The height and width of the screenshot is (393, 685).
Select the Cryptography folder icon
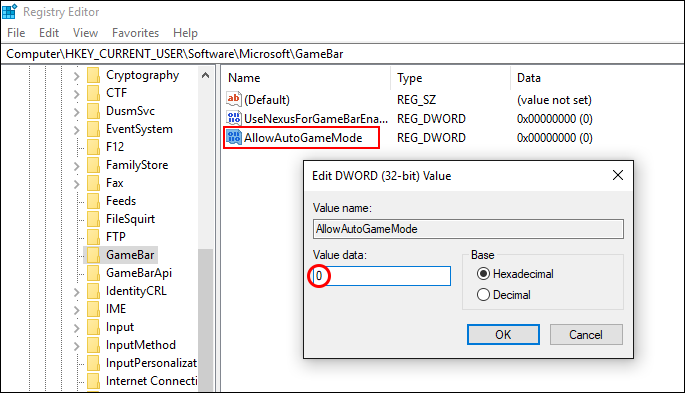click(x=93, y=75)
